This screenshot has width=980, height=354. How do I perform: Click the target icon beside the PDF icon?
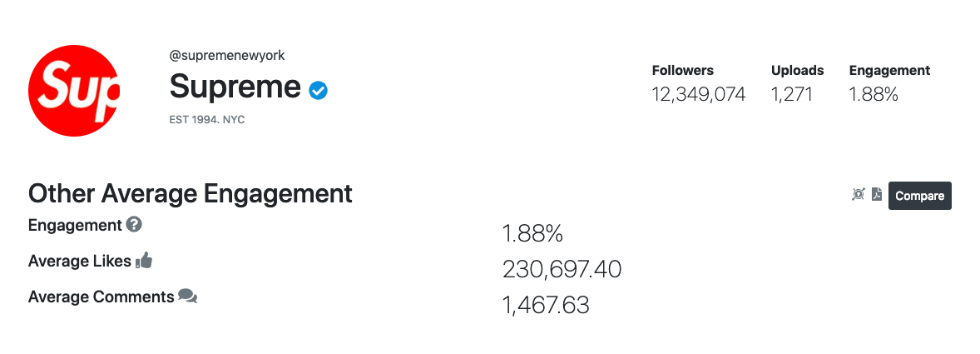click(859, 195)
